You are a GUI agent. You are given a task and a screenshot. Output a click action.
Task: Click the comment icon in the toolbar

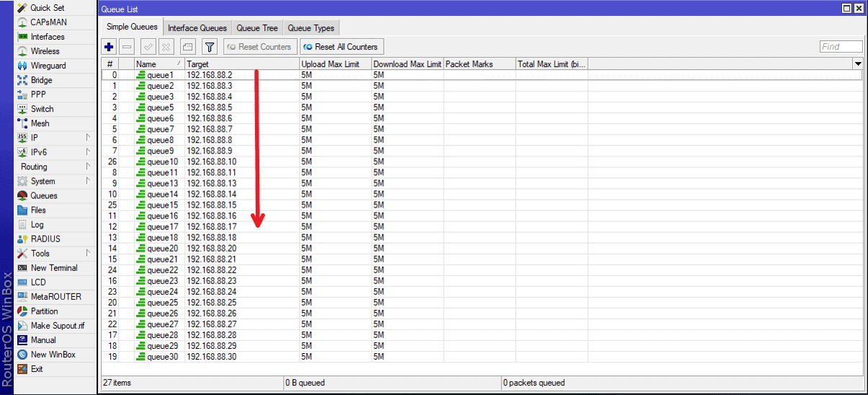tap(187, 47)
